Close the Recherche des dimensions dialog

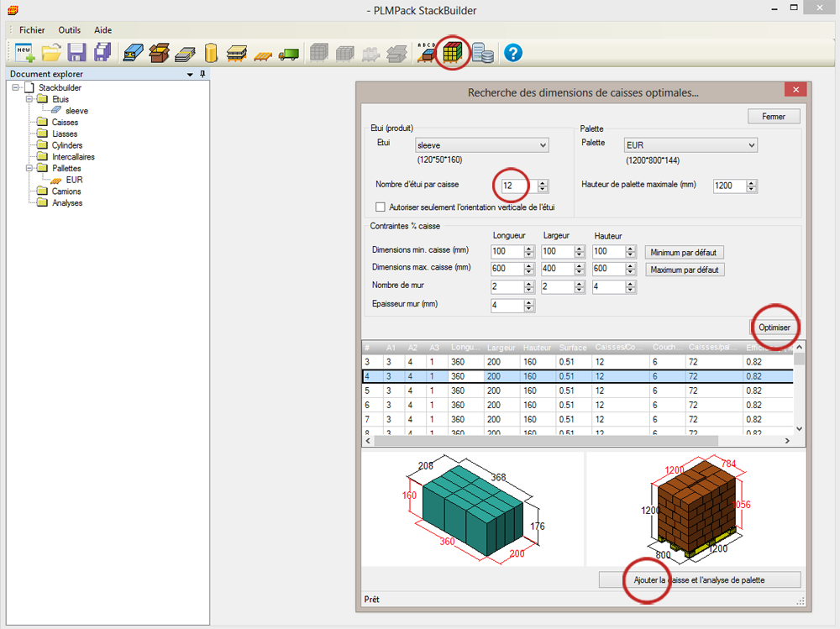point(795,90)
